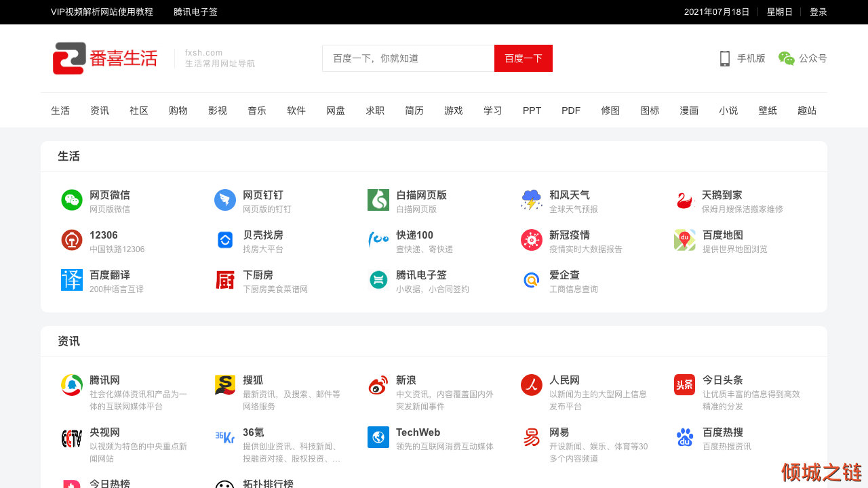Screen dimensions: 868x488
Task: Go to the 求职 category
Action: point(375,110)
